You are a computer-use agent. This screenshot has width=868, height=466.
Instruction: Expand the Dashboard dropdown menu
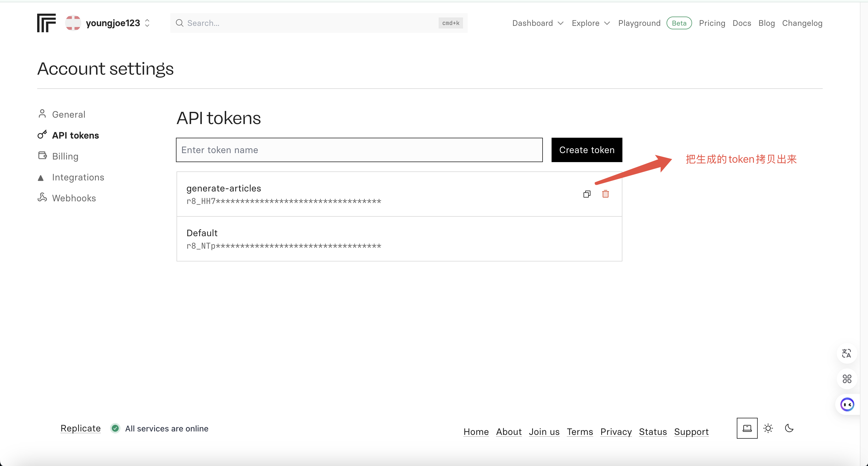pyautogui.click(x=537, y=23)
